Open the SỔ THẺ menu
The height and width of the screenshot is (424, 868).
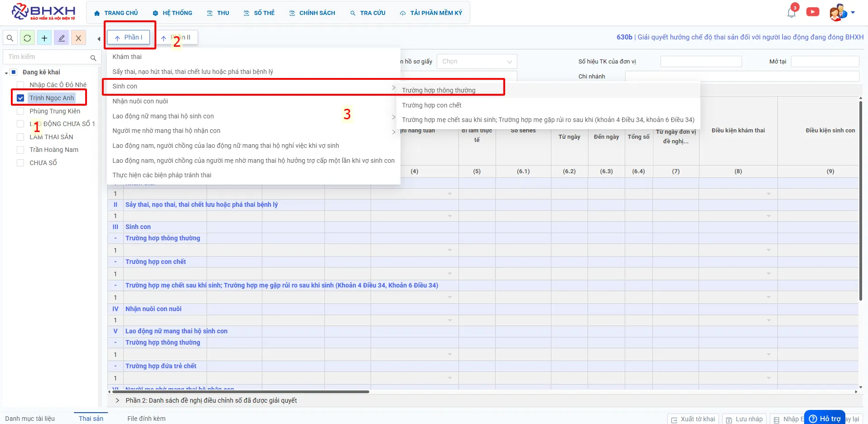[x=259, y=13]
